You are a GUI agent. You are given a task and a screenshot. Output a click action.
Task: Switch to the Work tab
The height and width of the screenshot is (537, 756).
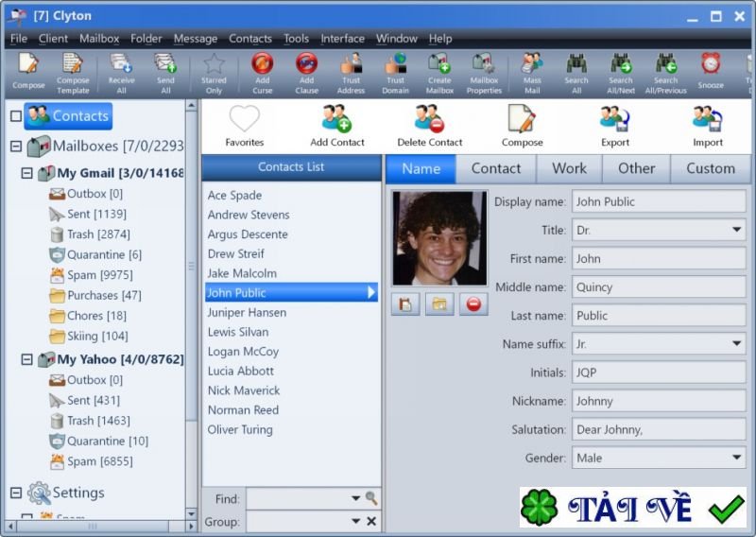(570, 169)
